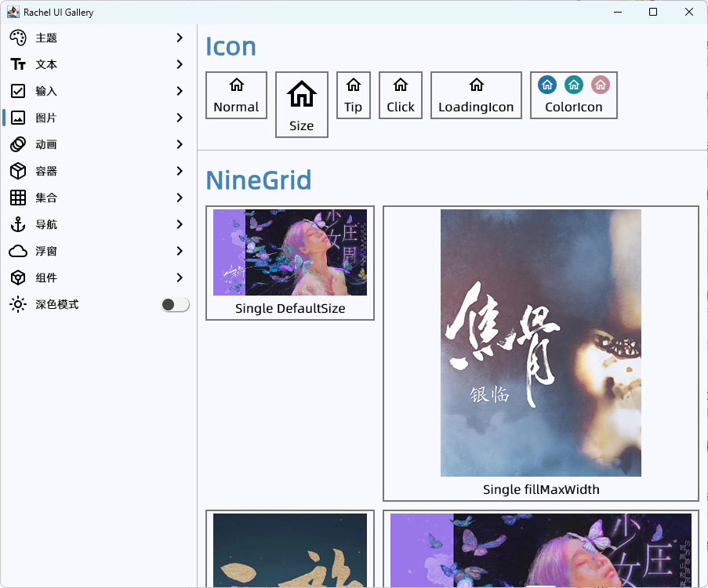The height and width of the screenshot is (588, 708).
Task: Click the LoadingIcon label
Action: [477, 107]
